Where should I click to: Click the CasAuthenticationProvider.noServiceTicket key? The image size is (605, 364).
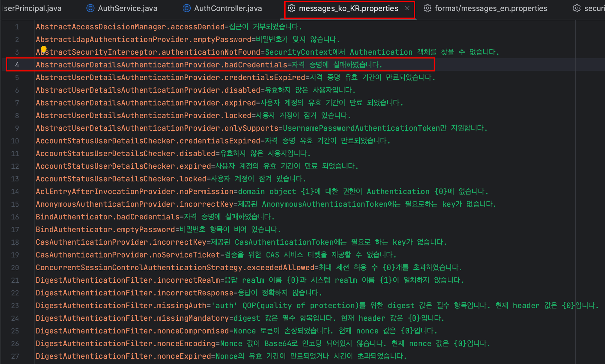point(127,255)
